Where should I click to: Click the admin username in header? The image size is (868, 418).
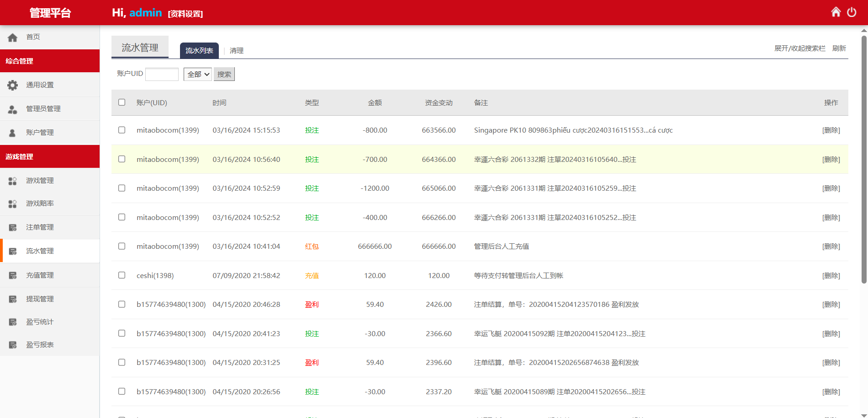point(146,13)
